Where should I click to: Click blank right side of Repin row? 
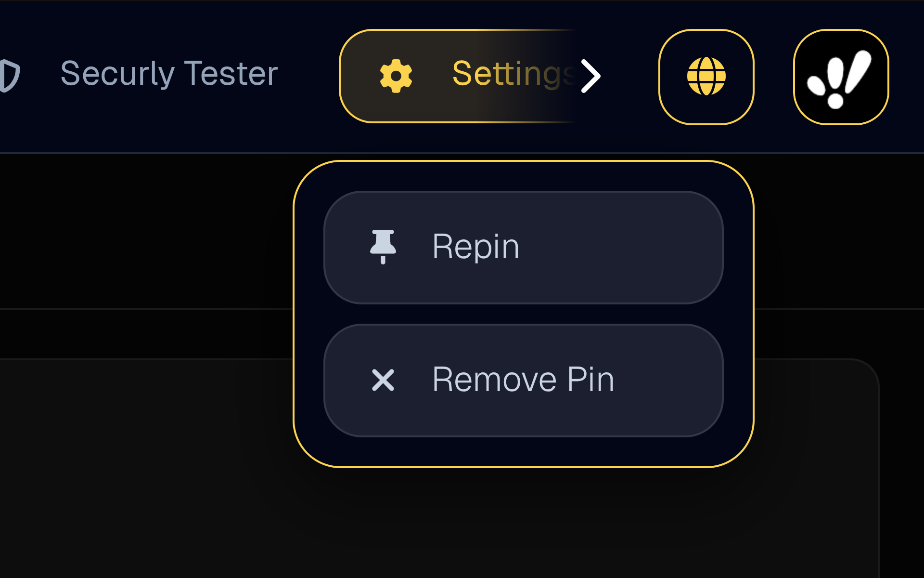[x=650, y=248]
